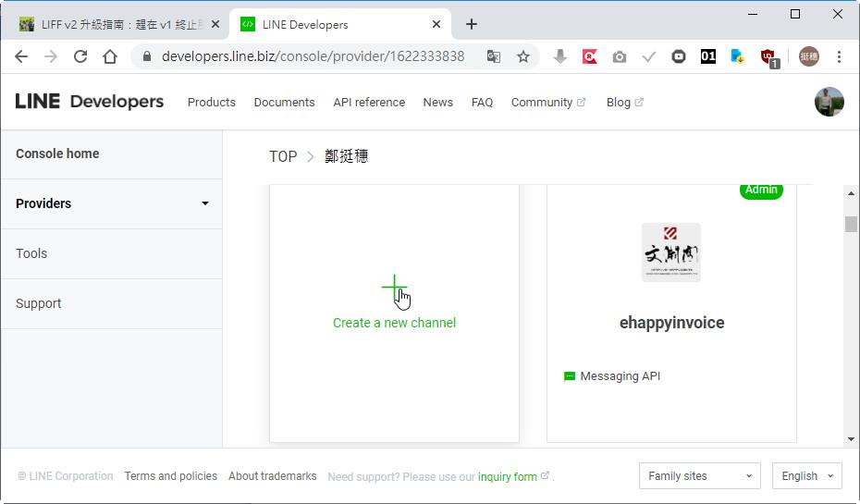
Task: Go to API reference
Action: [369, 103]
